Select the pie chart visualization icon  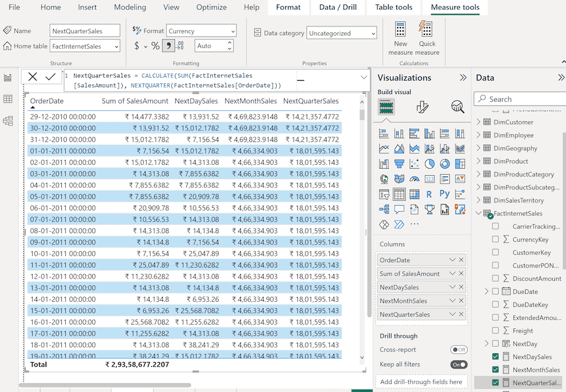429,163
